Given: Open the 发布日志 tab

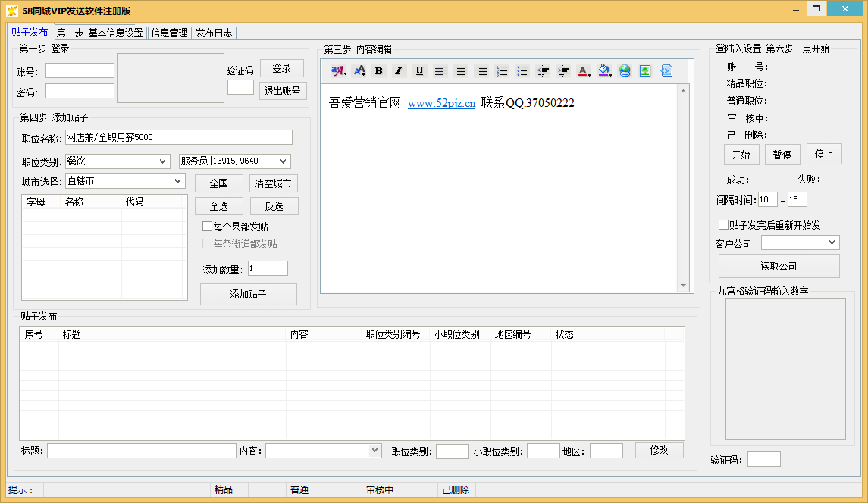Looking at the screenshot, I should (x=215, y=33).
